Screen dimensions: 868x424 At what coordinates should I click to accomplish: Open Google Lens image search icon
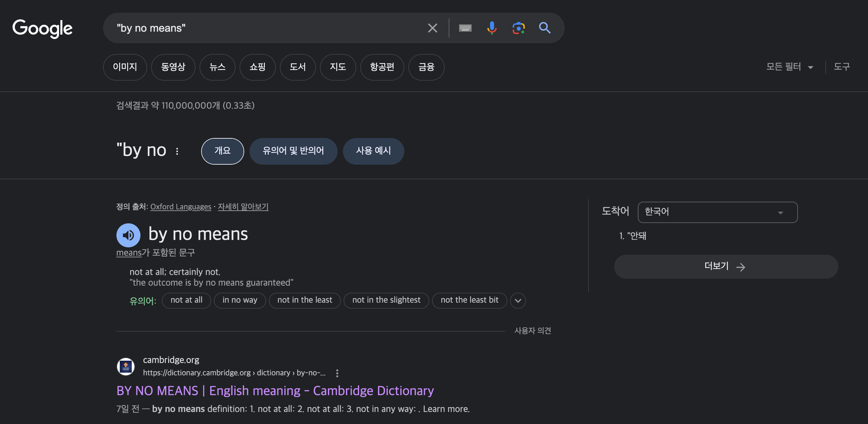pos(518,28)
